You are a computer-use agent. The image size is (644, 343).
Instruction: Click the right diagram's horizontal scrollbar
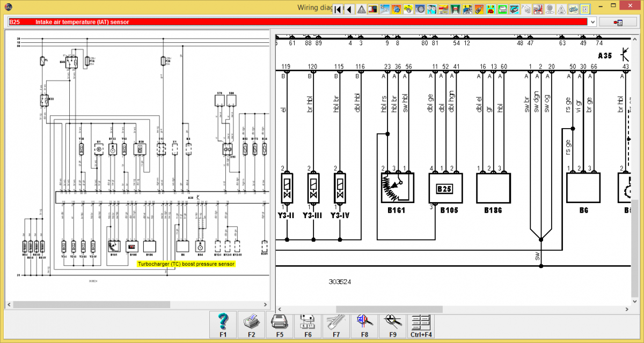[389, 309]
